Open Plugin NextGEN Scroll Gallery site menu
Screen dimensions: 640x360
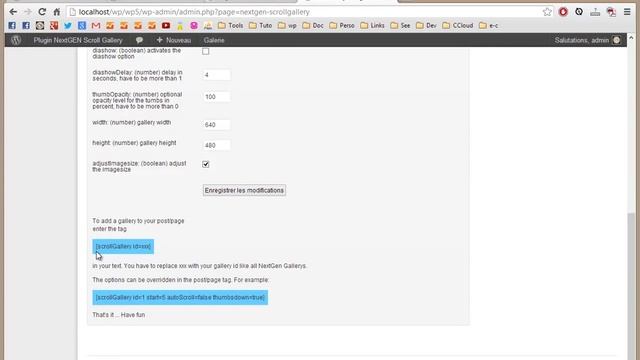78,40
